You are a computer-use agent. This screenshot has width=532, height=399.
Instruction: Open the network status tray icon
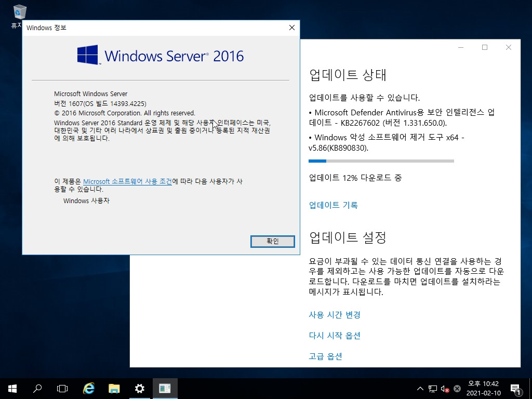point(433,389)
